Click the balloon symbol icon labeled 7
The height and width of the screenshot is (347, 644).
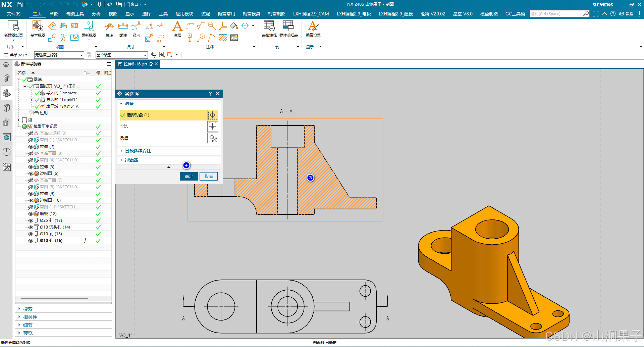click(201, 38)
